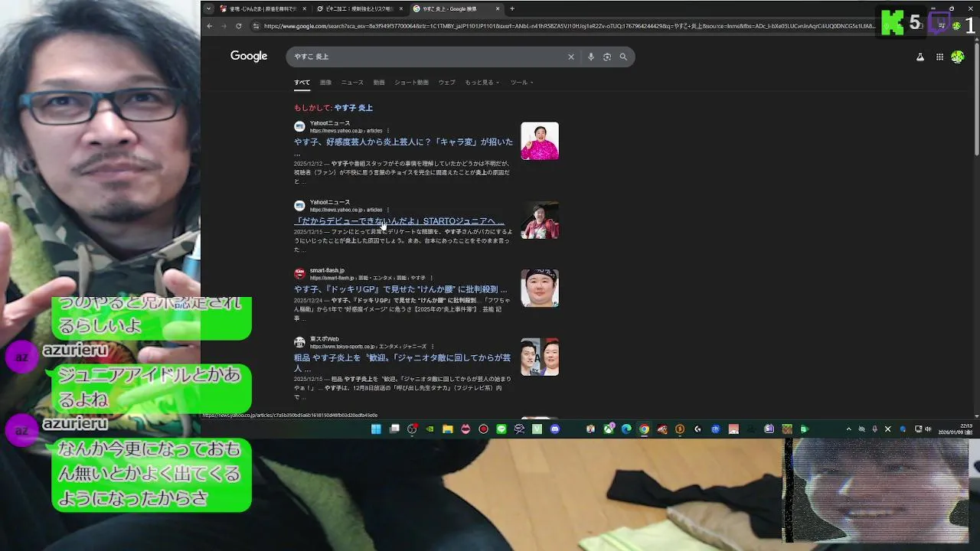Select the すべて search tab
Screen dimensions: 980x551
point(302,83)
